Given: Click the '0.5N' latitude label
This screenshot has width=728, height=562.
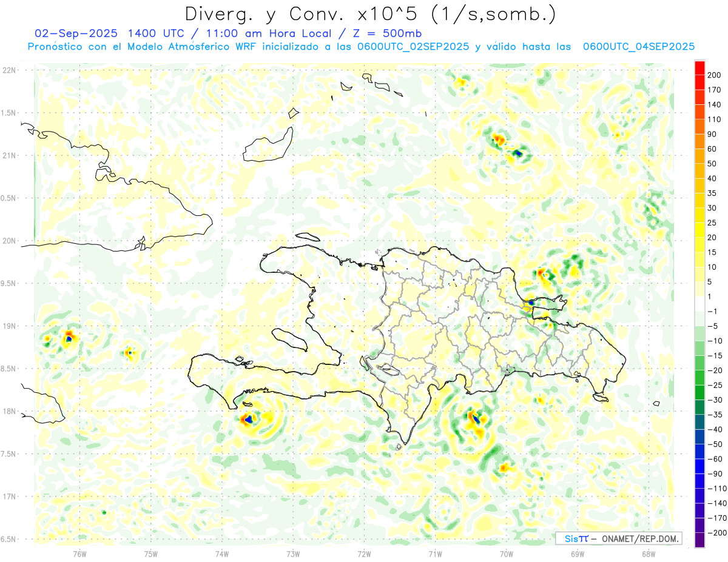Looking at the screenshot, I should 8,198.
